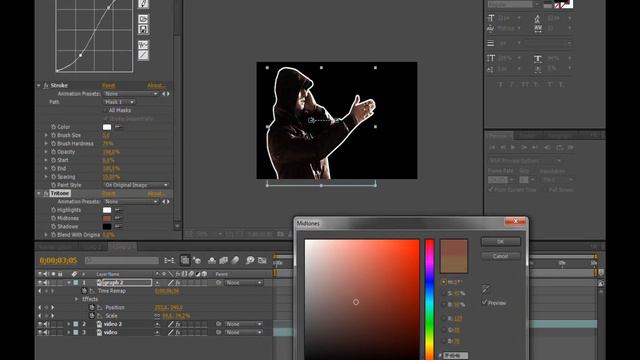Open the graph editor icon
Screen dimensions: 640x360
[262, 260]
